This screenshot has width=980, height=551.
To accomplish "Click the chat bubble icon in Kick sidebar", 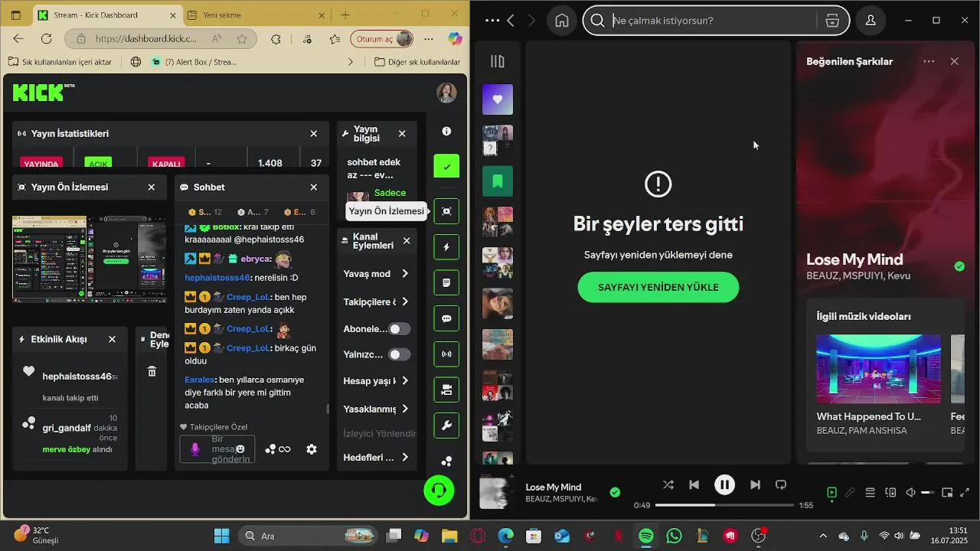I will click(x=446, y=319).
